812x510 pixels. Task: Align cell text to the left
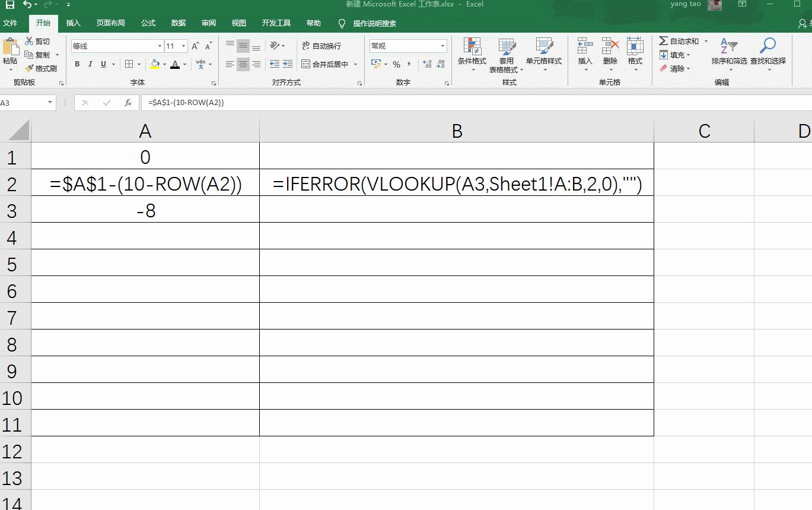[230, 64]
